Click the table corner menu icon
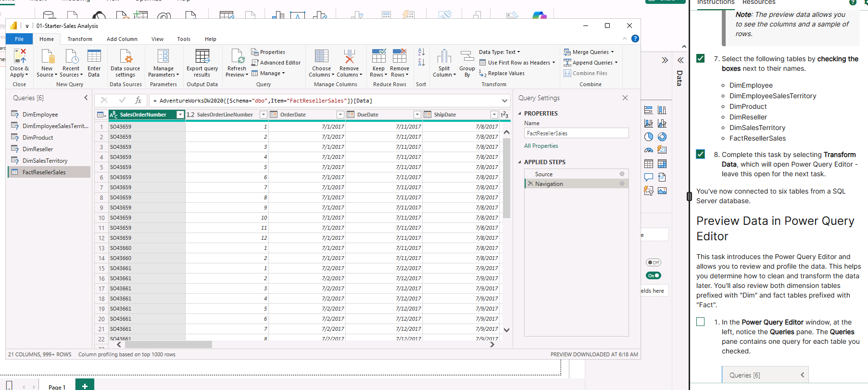The width and height of the screenshot is (868, 390). (101, 115)
